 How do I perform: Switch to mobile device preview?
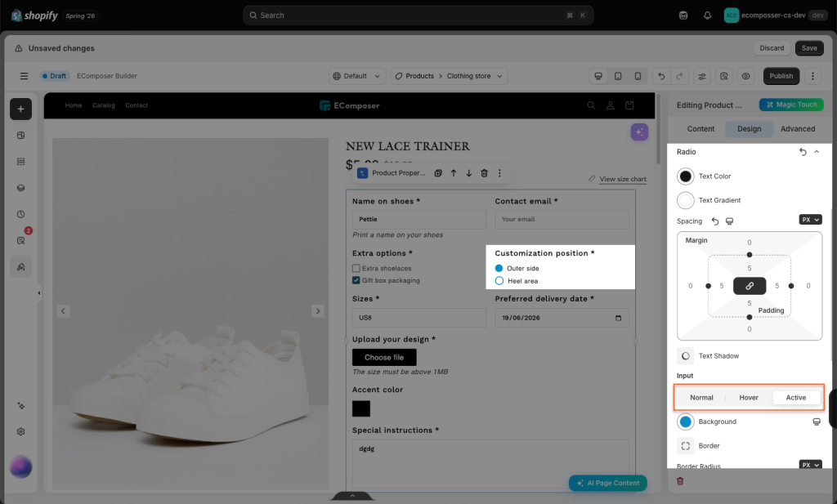(638, 76)
